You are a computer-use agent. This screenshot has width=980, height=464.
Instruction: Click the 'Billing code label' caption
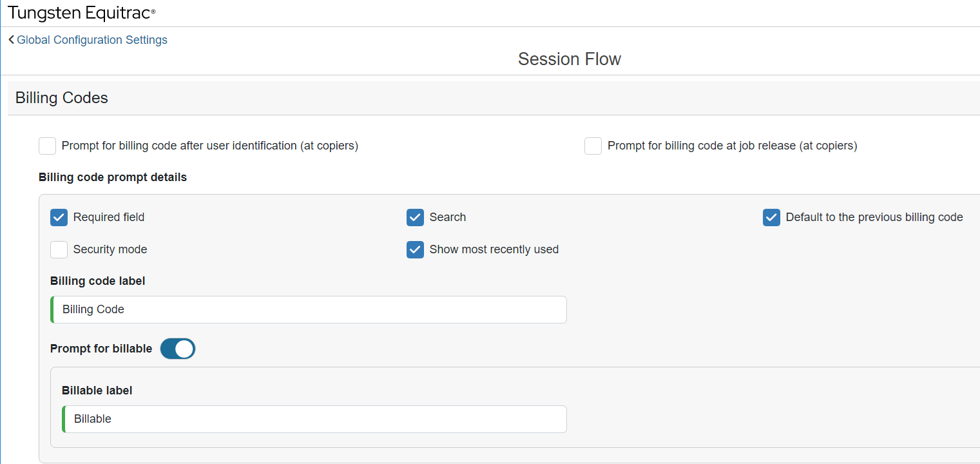click(x=97, y=281)
